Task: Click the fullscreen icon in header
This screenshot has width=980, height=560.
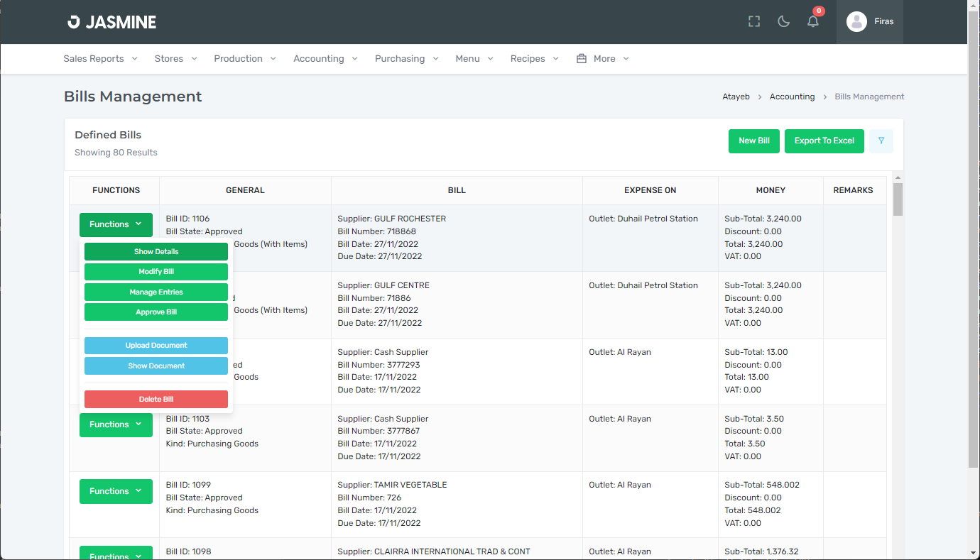Action: tap(754, 22)
